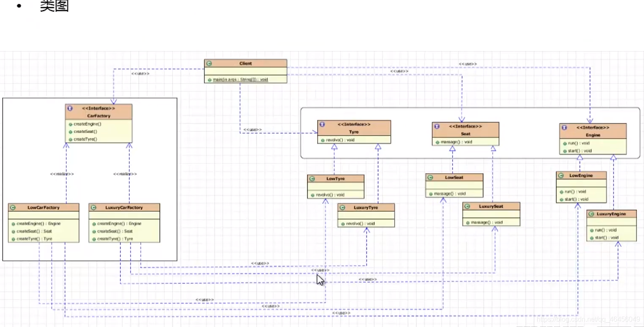The width and height of the screenshot is (644, 327).
Task: Select revolvo() : void in LowTyre class
Action: (x=330, y=195)
